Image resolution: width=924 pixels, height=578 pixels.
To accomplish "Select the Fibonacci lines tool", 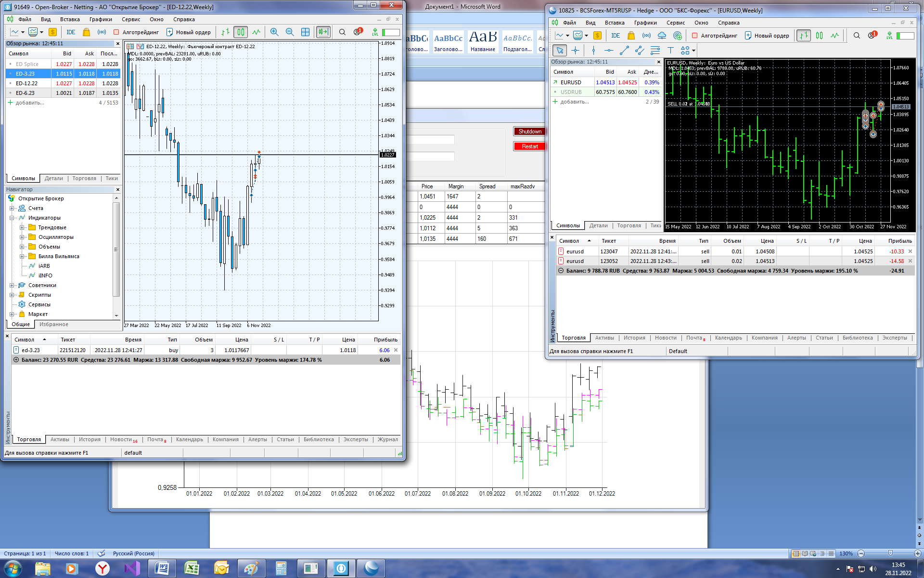I will (x=655, y=50).
